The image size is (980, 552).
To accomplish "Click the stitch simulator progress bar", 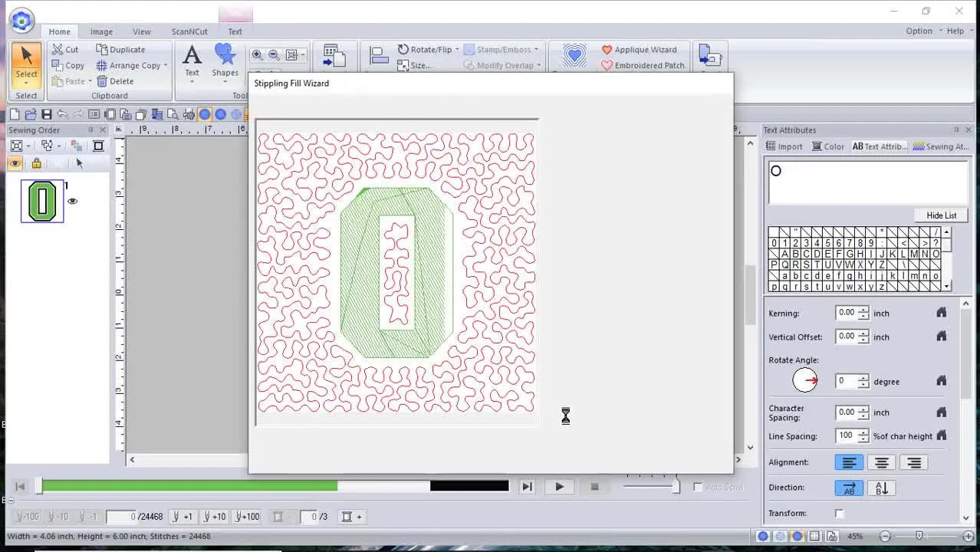I will click(x=275, y=486).
